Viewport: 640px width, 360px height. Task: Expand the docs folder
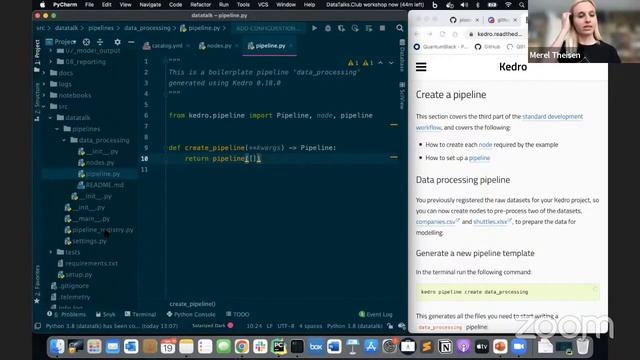[x=44, y=73]
